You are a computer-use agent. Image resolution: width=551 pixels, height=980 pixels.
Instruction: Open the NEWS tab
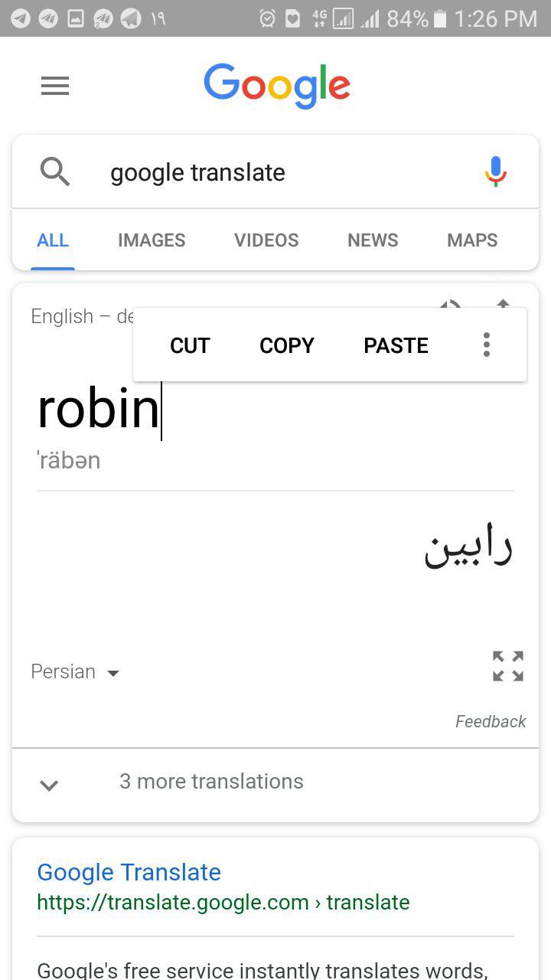[373, 240]
